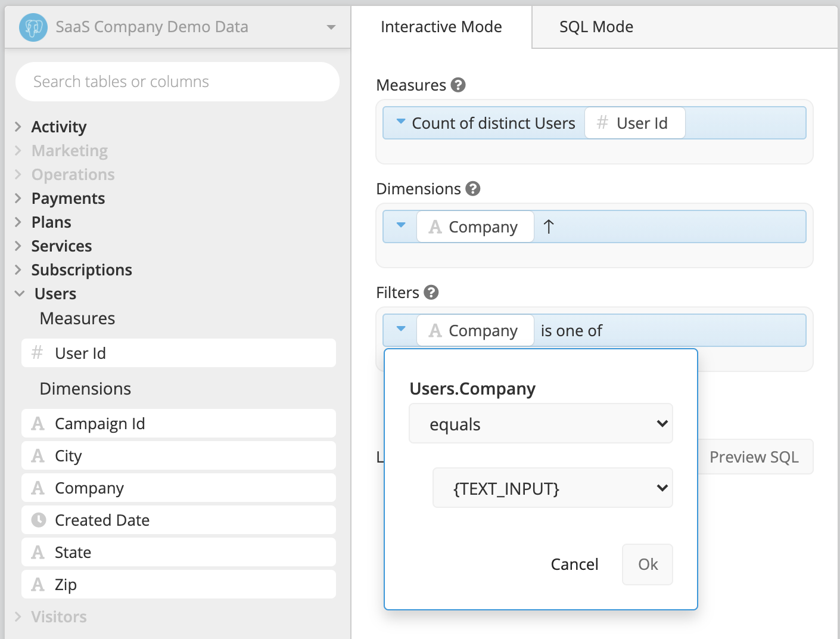
Task: Open the Dimensions help icon
Action: [x=473, y=188]
